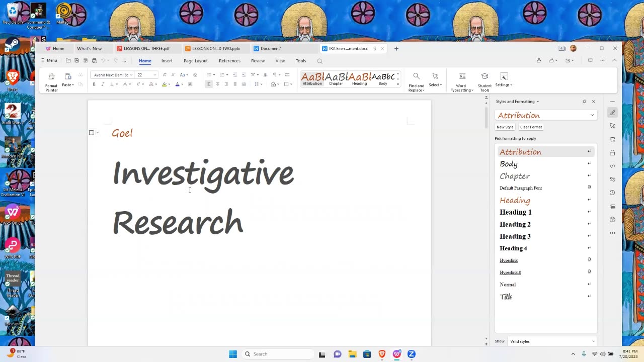This screenshot has height=362, width=644.
Task: Open the new tab plus button
Action: 396,49
